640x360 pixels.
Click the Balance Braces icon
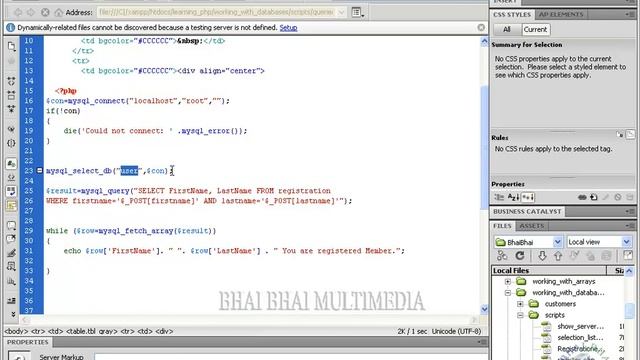tap(11, 143)
